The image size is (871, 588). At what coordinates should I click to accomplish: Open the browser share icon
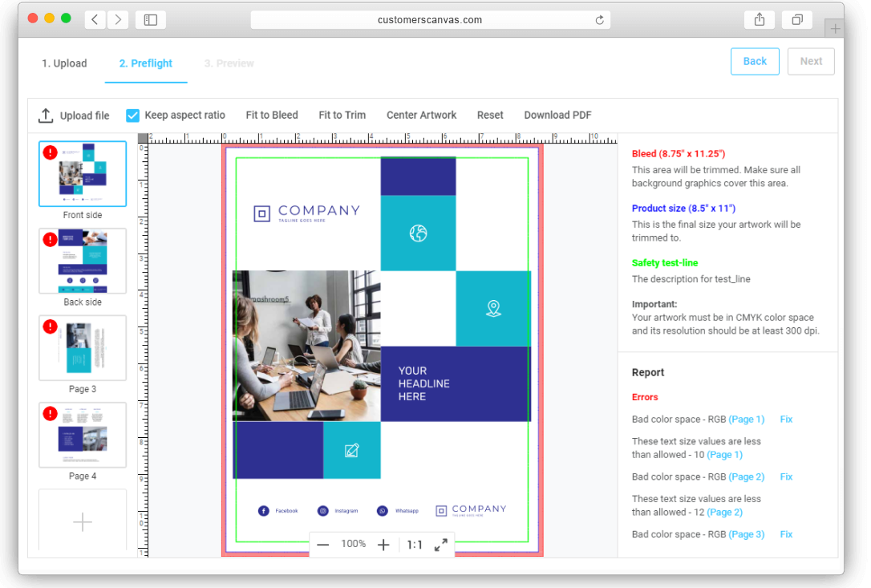coord(760,20)
